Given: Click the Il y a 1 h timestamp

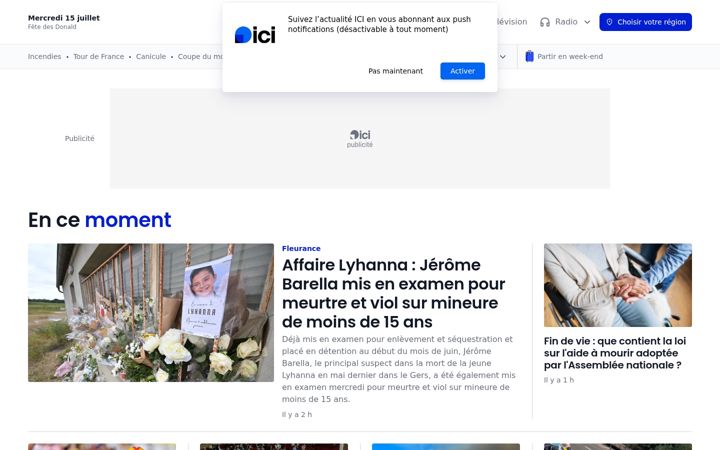Looking at the screenshot, I should click(x=559, y=380).
